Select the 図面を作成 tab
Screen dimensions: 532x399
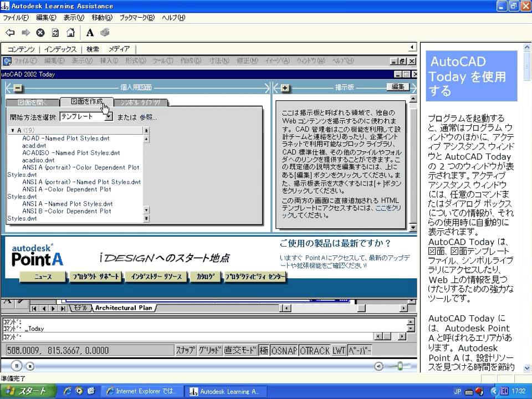pos(87,101)
